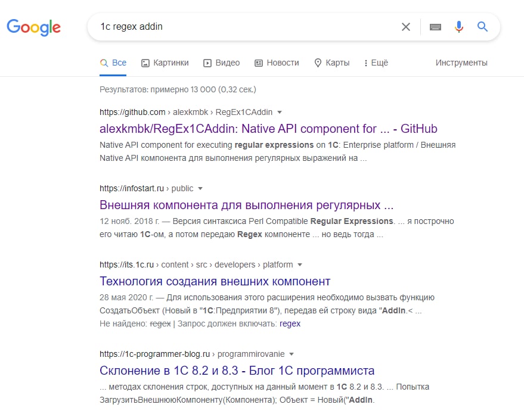The height and width of the screenshot is (420, 524).
Task: Click the infostart.ru breadcrumb URL
Action: click(147, 188)
